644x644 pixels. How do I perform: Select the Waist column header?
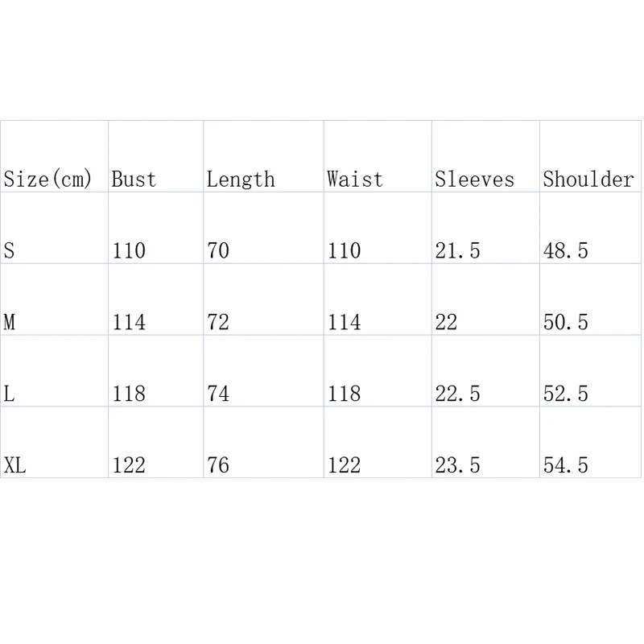click(355, 180)
